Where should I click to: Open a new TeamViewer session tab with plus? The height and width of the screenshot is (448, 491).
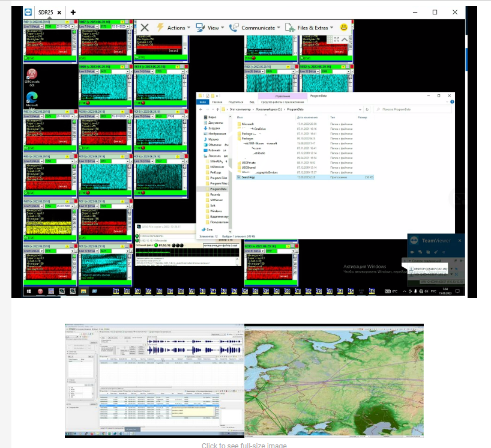(x=73, y=12)
